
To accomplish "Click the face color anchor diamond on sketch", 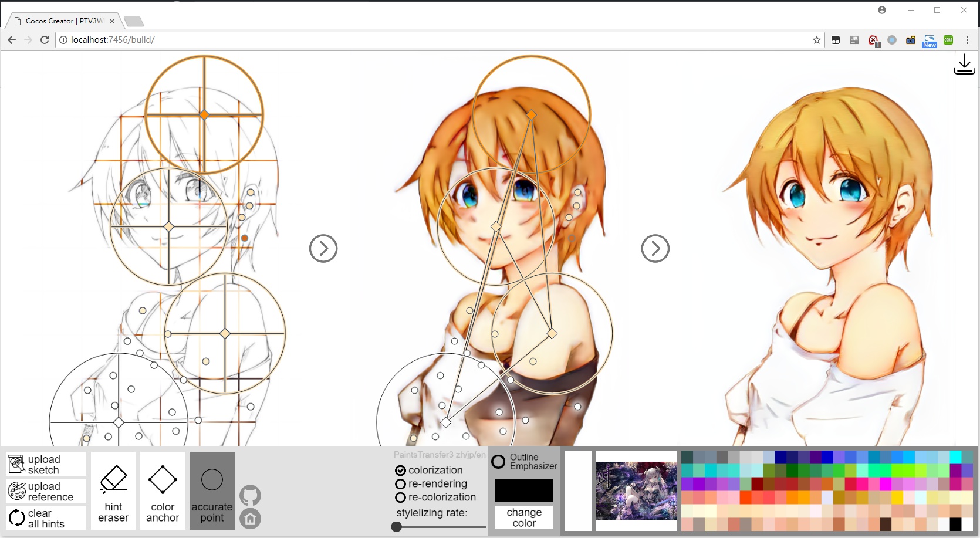I will [x=168, y=226].
